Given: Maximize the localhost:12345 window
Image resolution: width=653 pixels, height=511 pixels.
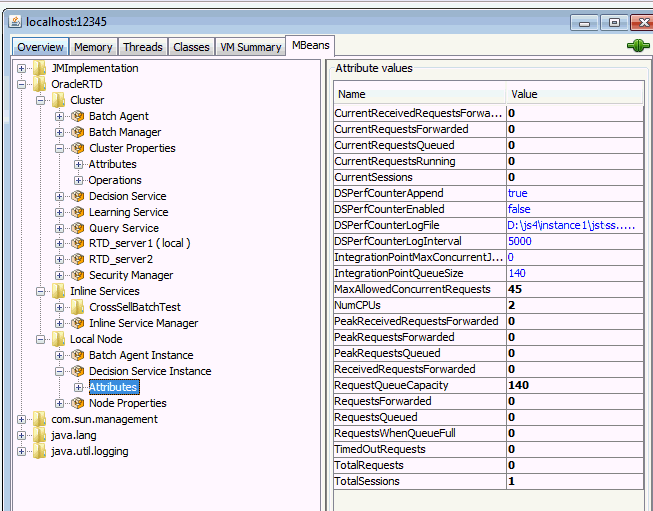Looking at the screenshot, I should point(614,23).
